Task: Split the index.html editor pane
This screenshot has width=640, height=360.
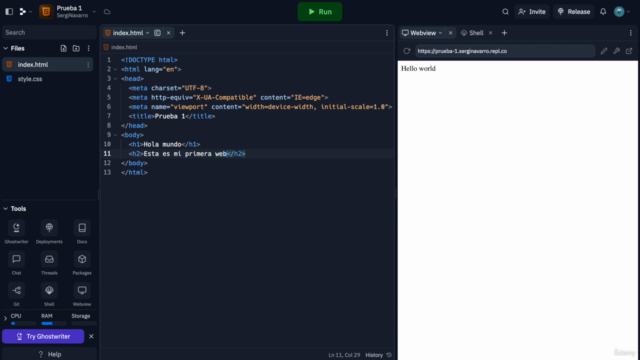Action: coord(157,33)
